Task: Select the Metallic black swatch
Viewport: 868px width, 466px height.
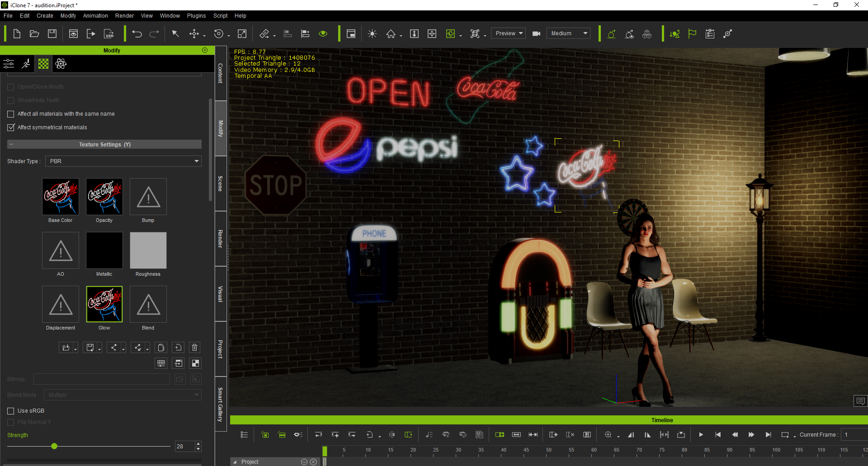Action: click(104, 250)
